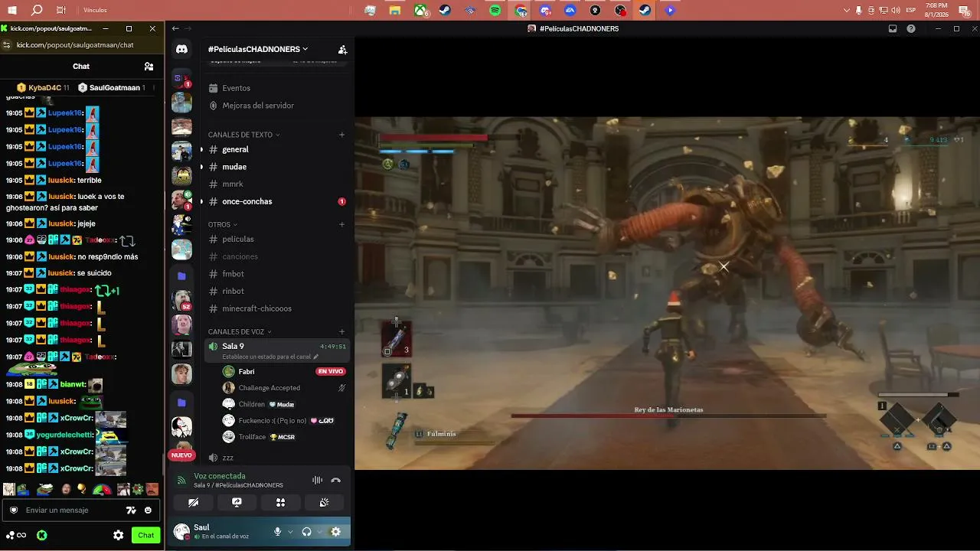The height and width of the screenshot is (551, 980).
Task: Open the mmrk text channel
Action: [277, 184]
